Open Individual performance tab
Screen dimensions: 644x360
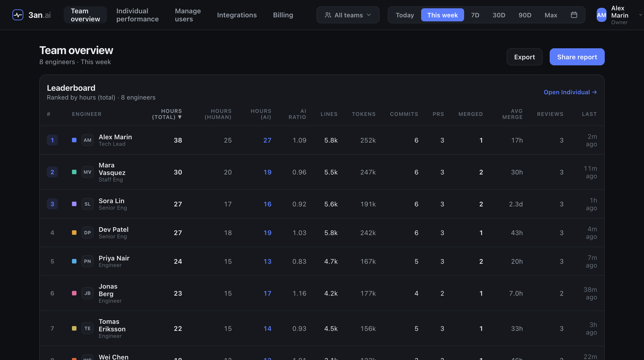click(x=137, y=15)
